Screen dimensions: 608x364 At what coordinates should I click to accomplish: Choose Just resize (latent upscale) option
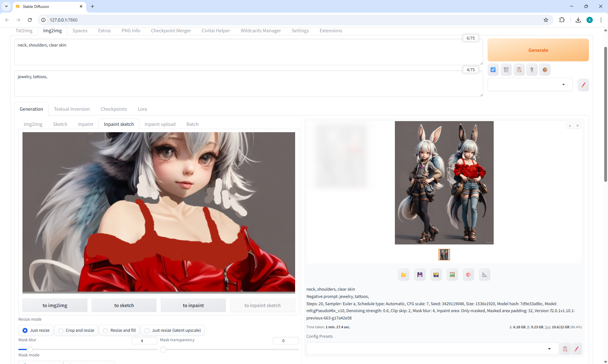(173, 330)
